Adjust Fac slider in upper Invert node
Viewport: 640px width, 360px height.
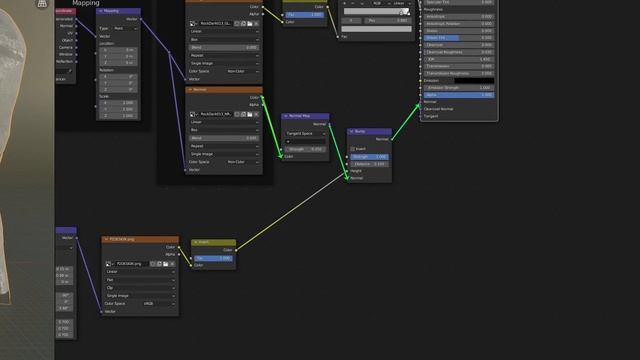point(305,15)
